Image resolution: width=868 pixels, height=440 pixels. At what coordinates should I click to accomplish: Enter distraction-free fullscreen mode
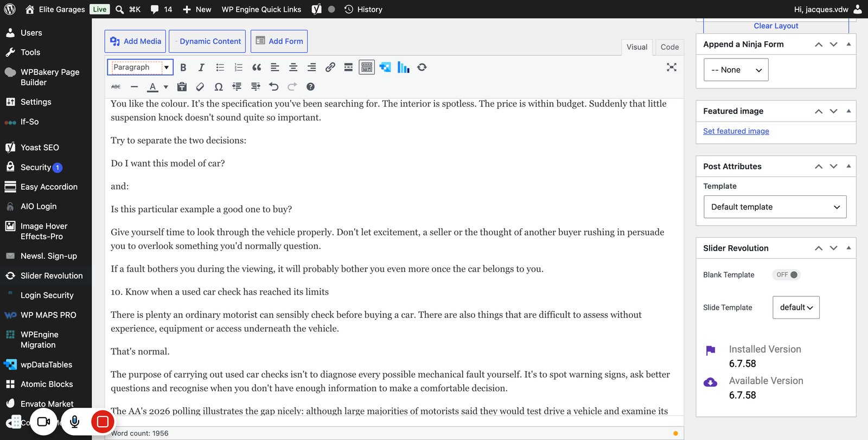click(672, 67)
